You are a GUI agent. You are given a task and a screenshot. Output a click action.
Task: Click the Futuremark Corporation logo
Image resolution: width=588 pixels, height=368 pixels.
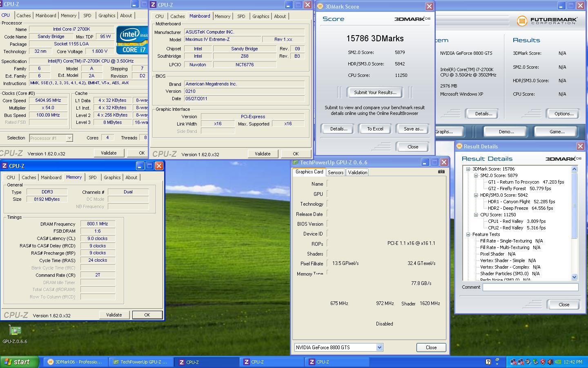tap(547, 21)
